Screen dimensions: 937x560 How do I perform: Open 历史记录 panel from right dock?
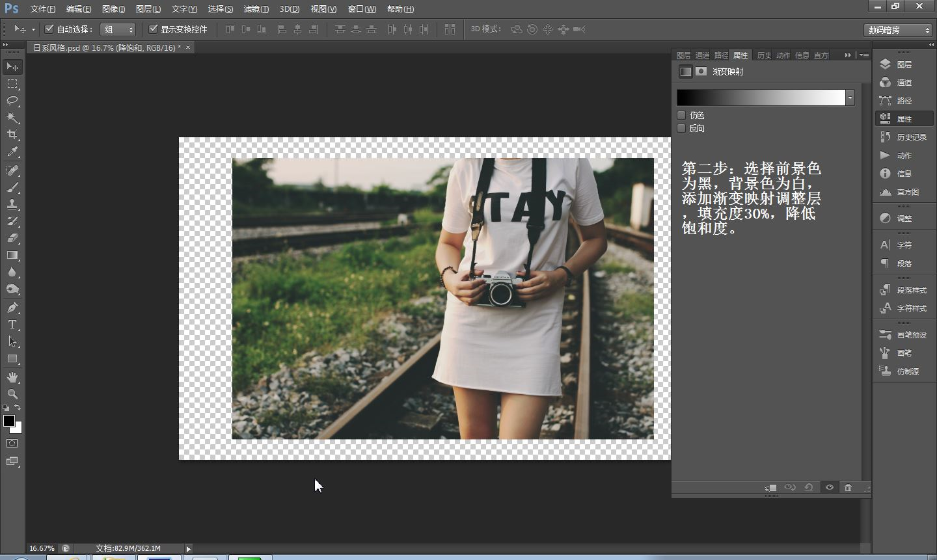click(904, 137)
